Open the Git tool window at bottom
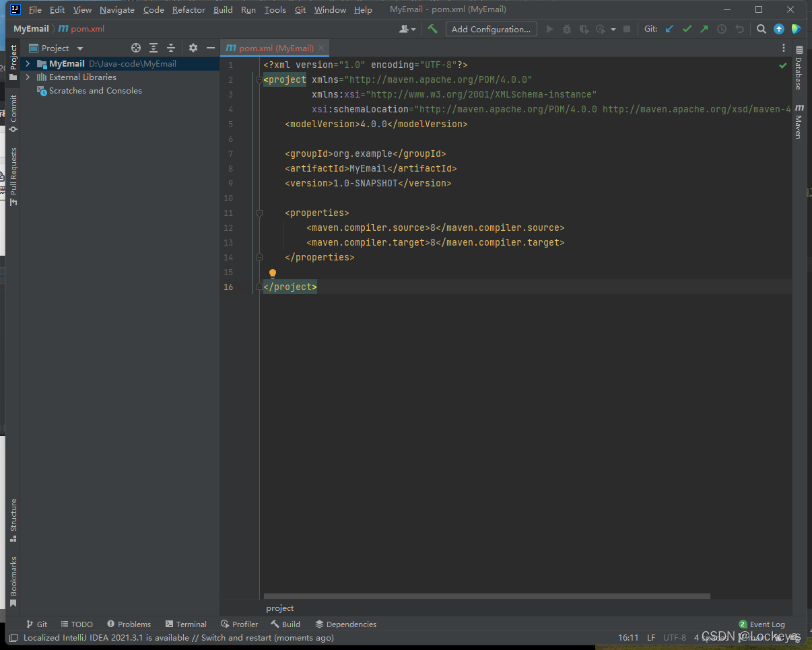The image size is (812, 650). point(36,624)
